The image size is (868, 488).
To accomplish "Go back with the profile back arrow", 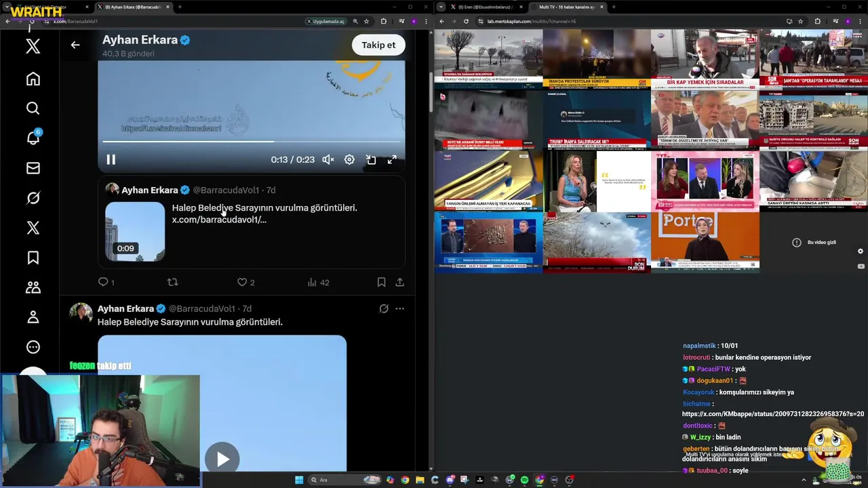I will [x=75, y=45].
